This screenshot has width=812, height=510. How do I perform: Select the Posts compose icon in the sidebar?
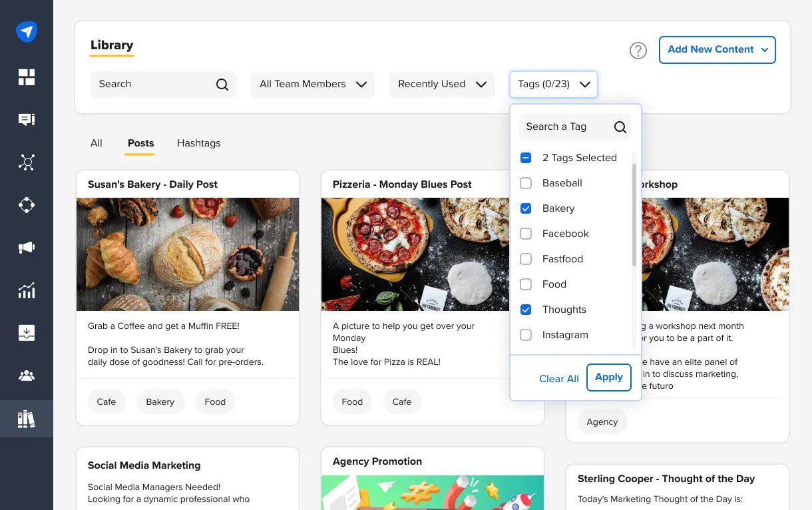27,119
